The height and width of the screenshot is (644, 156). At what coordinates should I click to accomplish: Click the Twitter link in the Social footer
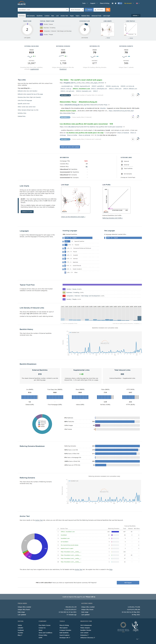[x=20, y=625]
